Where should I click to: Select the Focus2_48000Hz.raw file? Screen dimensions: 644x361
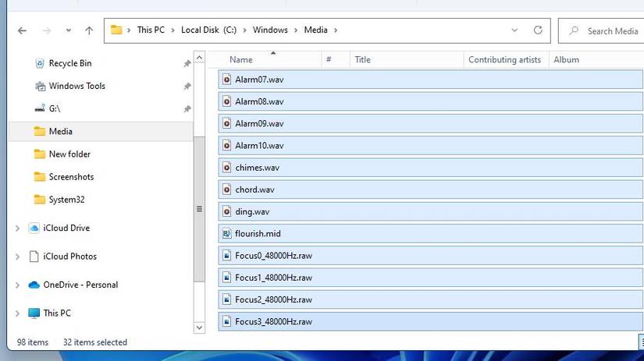coord(430,299)
